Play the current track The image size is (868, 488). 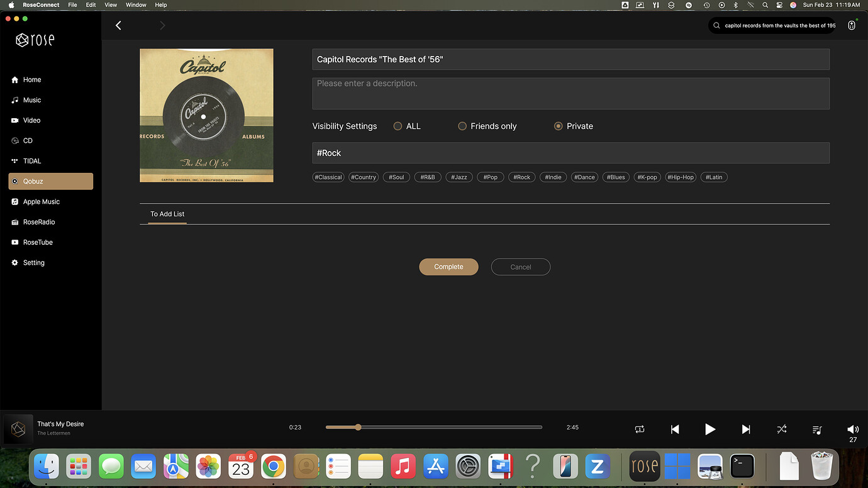(x=710, y=430)
